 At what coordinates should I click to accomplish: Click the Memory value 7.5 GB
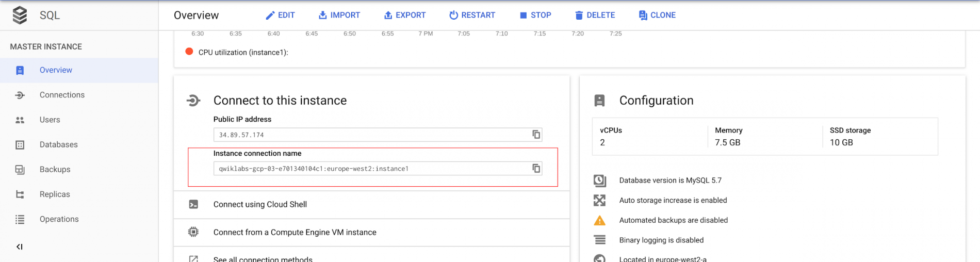[x=727, y=142]
